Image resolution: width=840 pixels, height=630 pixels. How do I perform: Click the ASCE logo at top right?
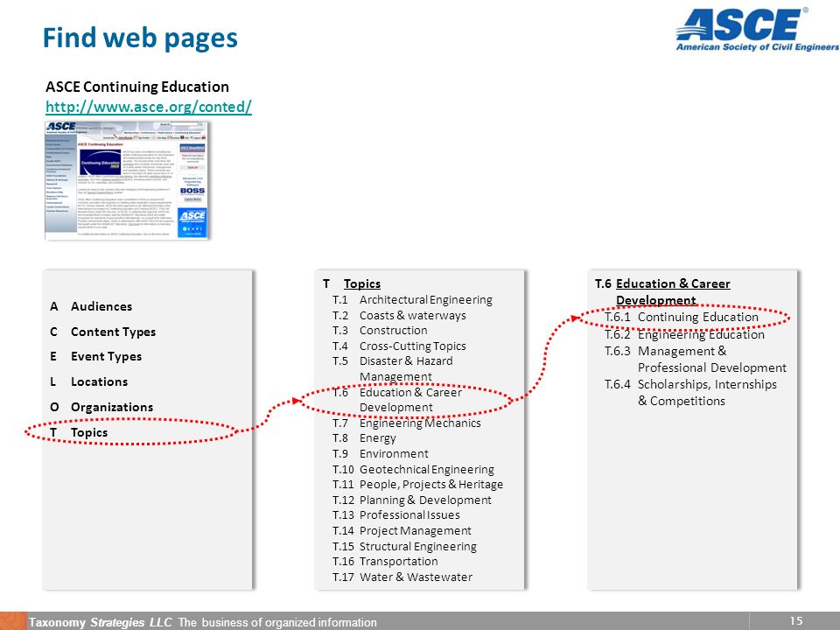point(757,30)
